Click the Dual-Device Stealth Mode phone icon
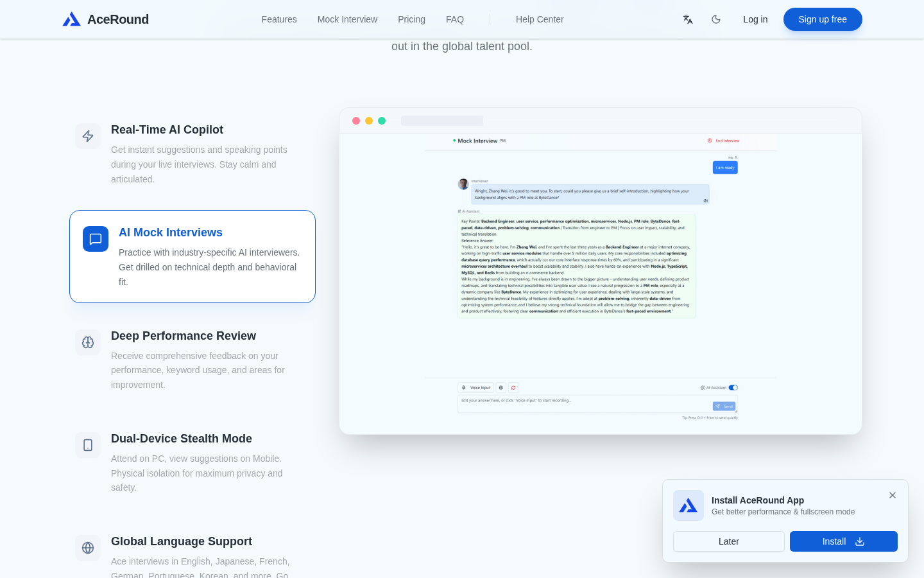The image size is (924, 578). [x=88, y=445]
